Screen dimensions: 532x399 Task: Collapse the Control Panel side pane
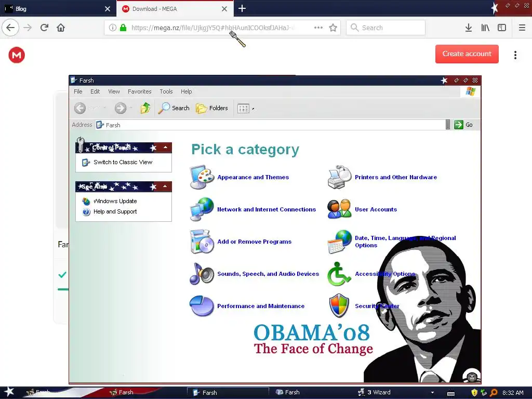(x=165, y=148)
